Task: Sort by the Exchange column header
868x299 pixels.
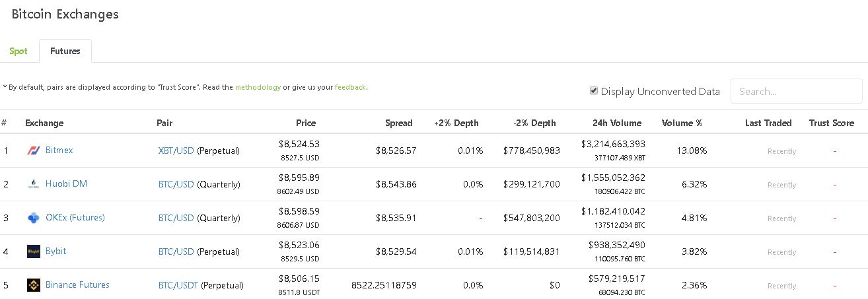Action: [x=44, y=123]
